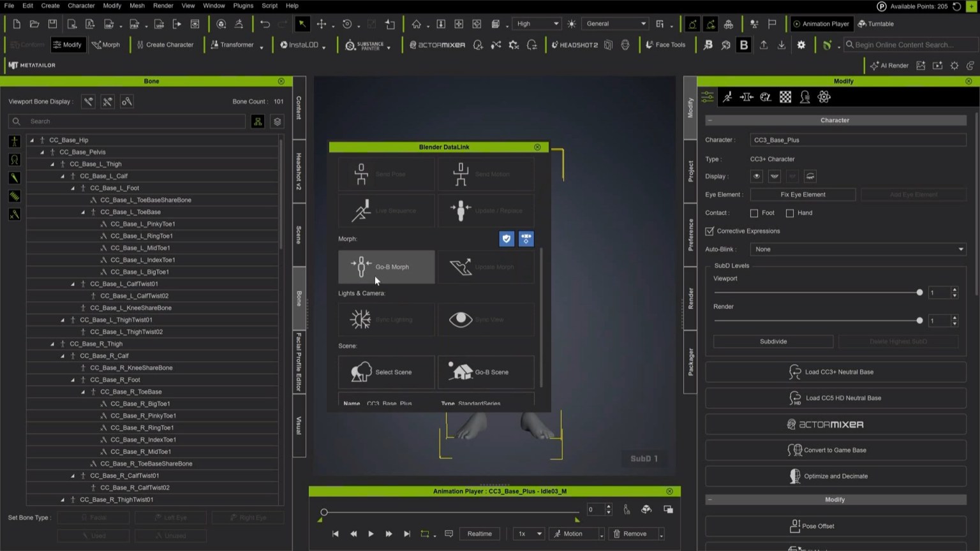Click the Undo arrow icon
The width and height of the screenshot is (980, 551).
[x=265, y=24]
